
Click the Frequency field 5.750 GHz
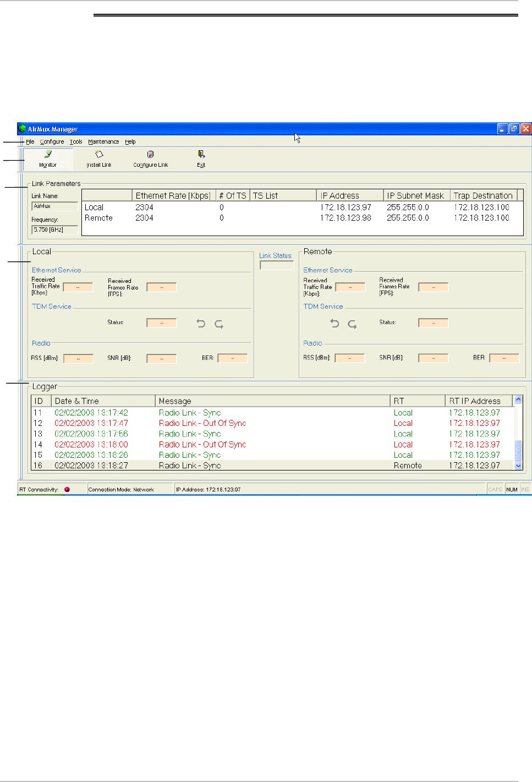(54, 229)
